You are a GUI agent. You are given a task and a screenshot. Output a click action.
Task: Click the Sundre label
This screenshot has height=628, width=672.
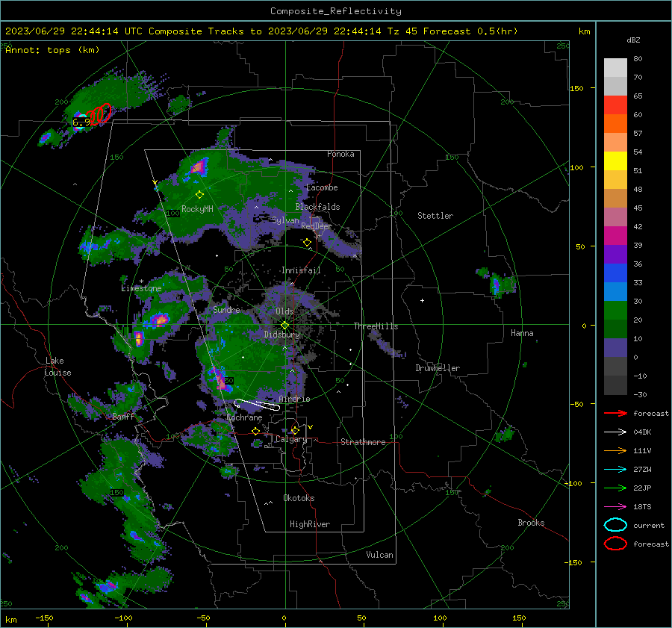(226, 309)
